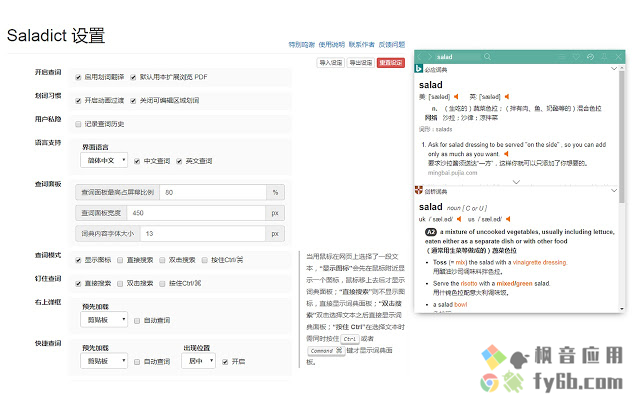The image size is (640, 400).
Task: Follow the 'vinaigrette dressing' link
Action: [x=540, y=262]
